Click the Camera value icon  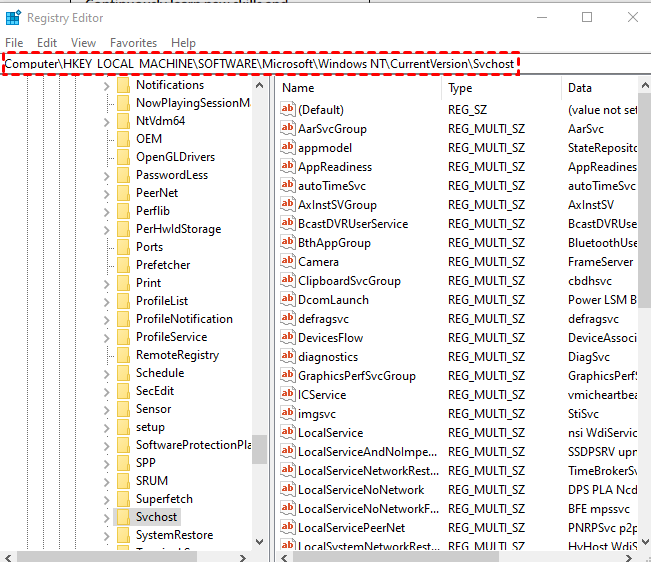(x=288, y=261)
